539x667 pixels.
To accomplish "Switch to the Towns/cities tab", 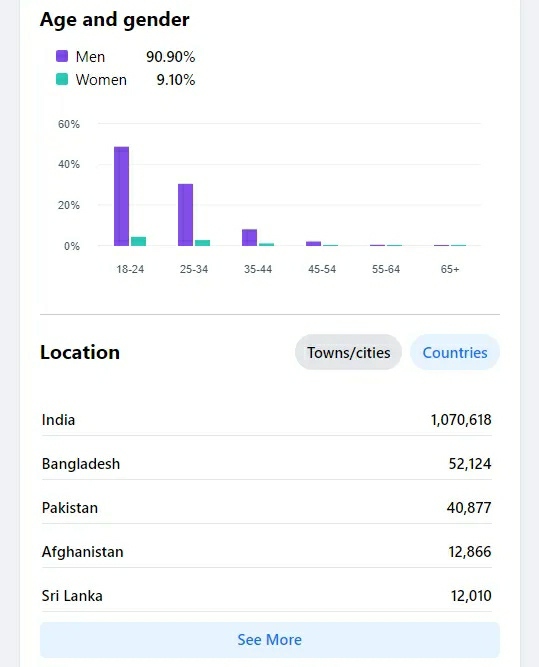I will click(348, 352).
